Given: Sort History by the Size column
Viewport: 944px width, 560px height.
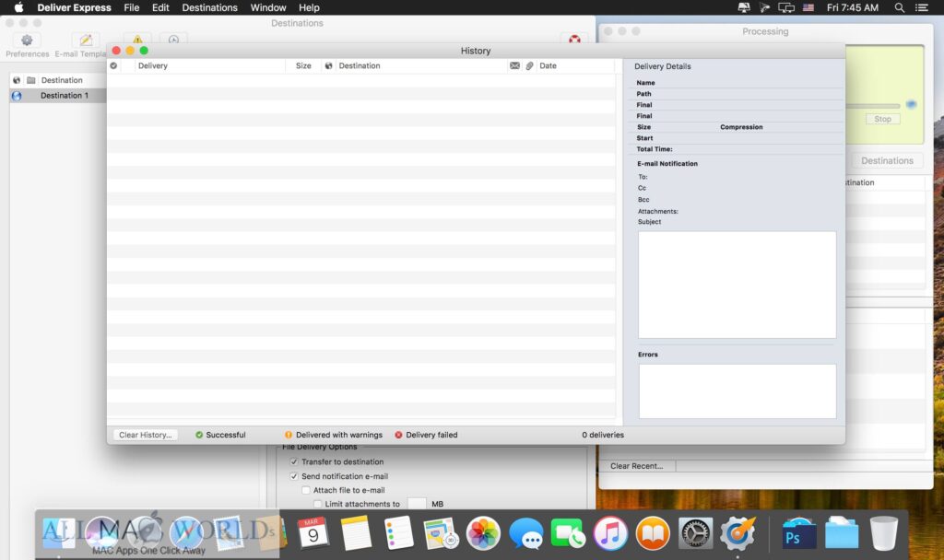Looking at the screenshot, I should [x=303, y=65].
